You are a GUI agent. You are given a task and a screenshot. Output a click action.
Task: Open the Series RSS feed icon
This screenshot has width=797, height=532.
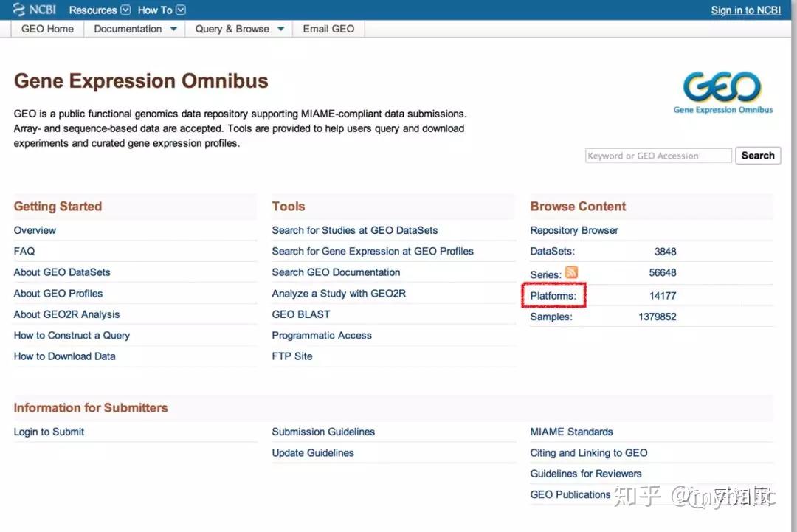click(x=571, y=273)
